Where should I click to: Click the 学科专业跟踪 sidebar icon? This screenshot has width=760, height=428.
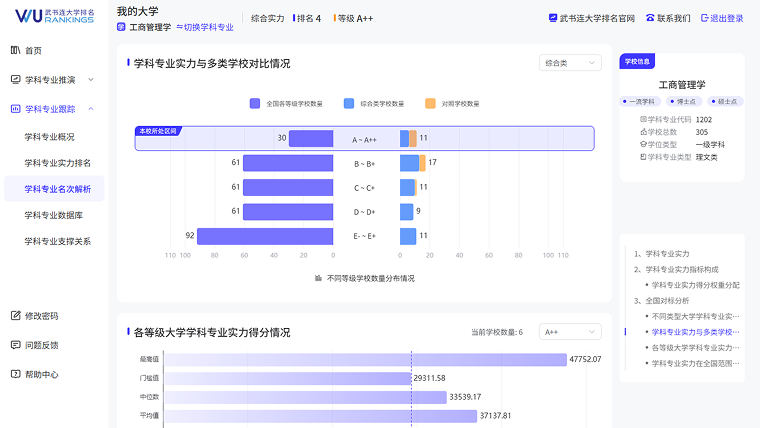click(16, 109)
